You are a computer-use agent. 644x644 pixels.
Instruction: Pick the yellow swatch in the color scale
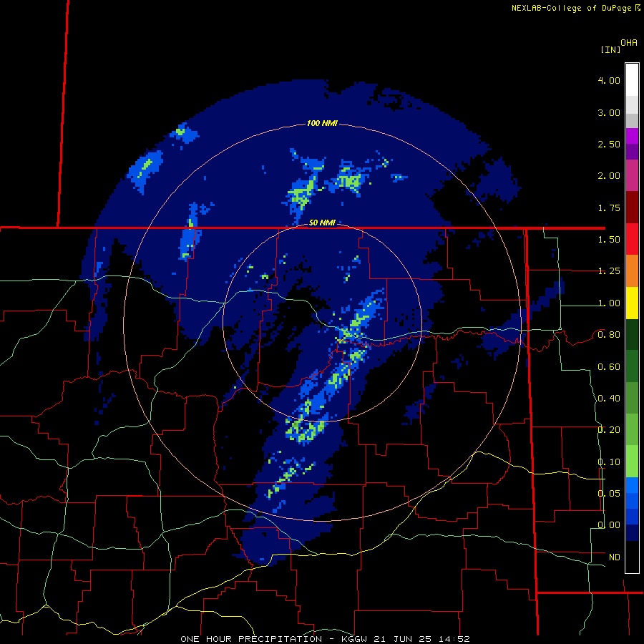[632, 303]
